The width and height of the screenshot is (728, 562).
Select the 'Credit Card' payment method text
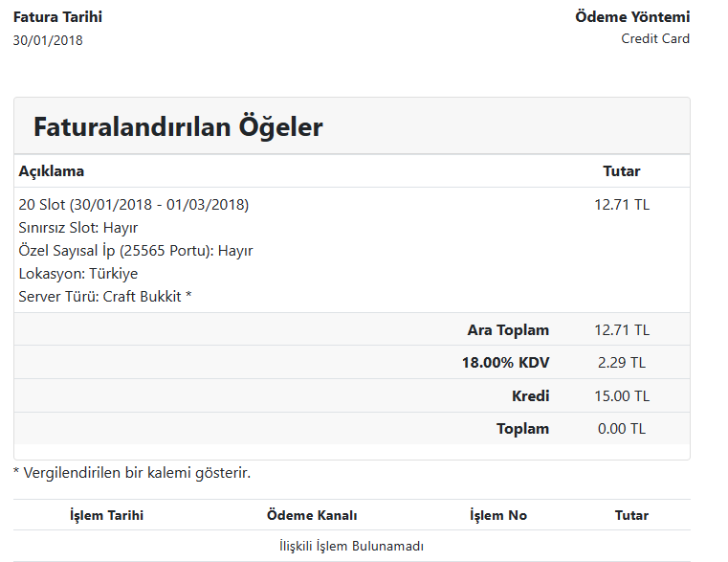[655, 38]
